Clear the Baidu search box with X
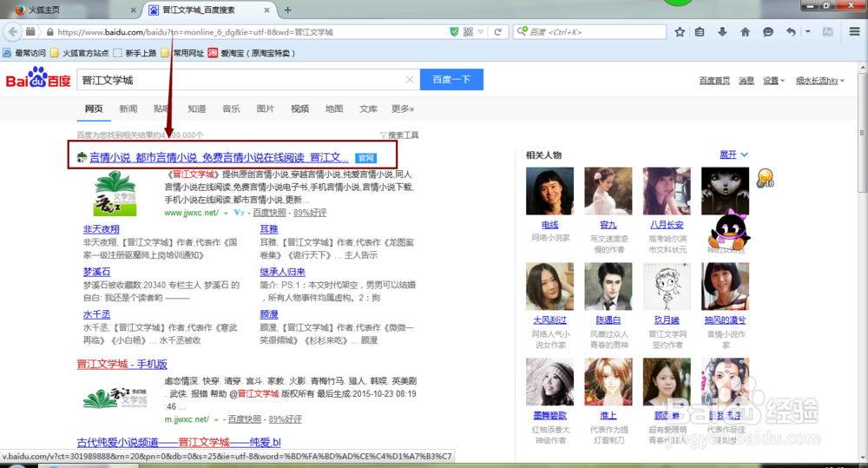The height and width of the screenshot is (468, 868). tap(410, 80)
